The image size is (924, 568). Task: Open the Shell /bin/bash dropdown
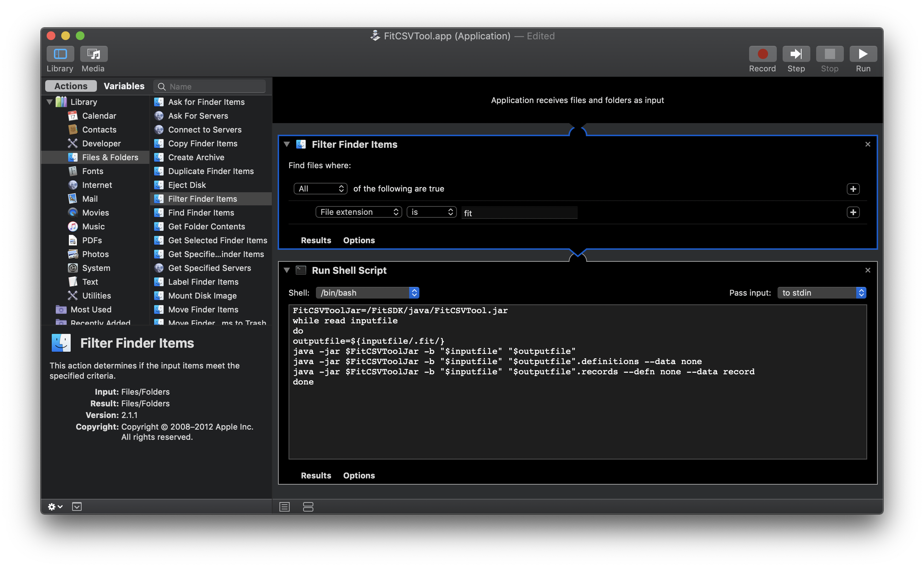point(367,293)
